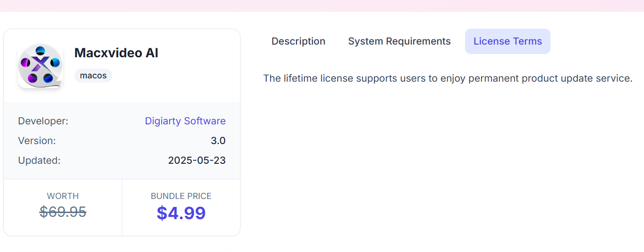Click the Macxvideo AI product title

(x=116, y=53)
